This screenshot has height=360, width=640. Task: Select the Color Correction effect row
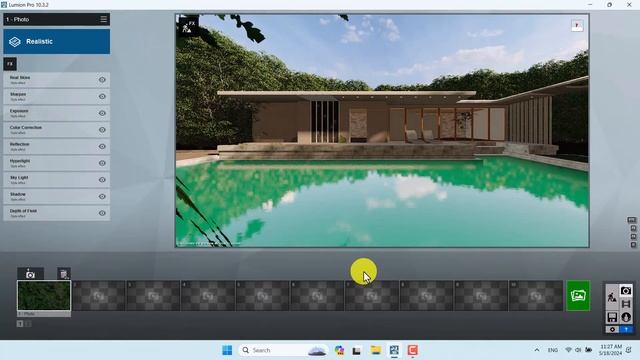point(57,130)
